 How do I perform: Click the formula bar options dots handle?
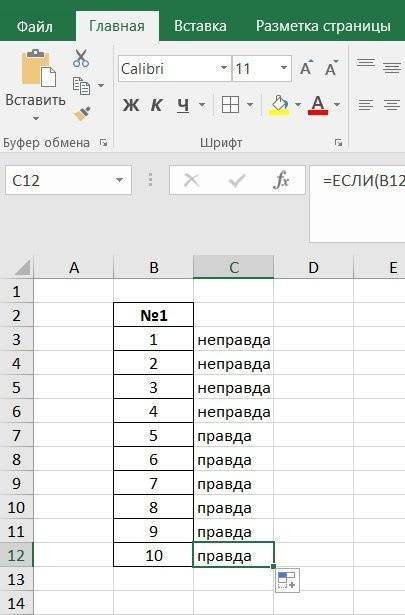(x=150, y=180)
